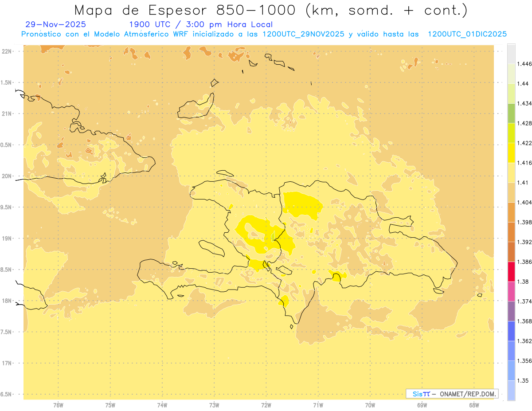Click the legend value '1.386'

524,262
